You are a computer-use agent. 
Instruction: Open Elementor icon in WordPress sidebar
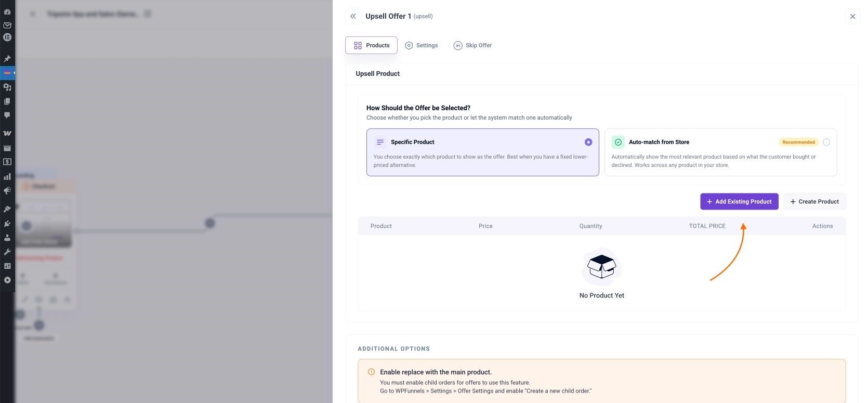pyautogui.click(x=7, y=37)
